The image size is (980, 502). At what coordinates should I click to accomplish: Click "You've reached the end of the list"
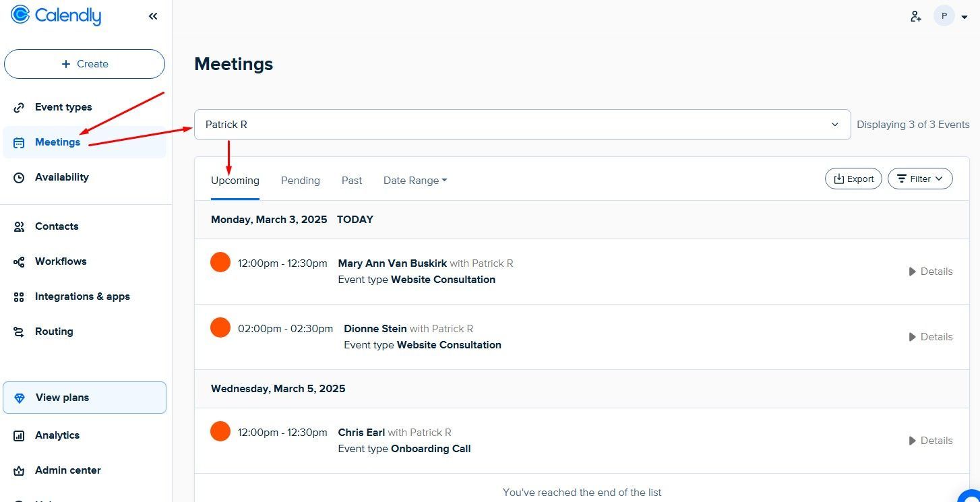click(x=582, y=493)
